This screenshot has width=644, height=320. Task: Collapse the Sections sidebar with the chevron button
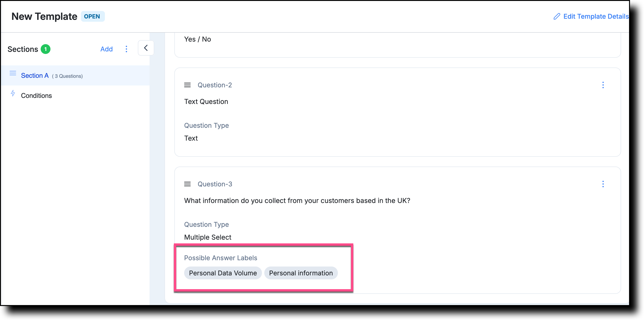coord(146,48)
